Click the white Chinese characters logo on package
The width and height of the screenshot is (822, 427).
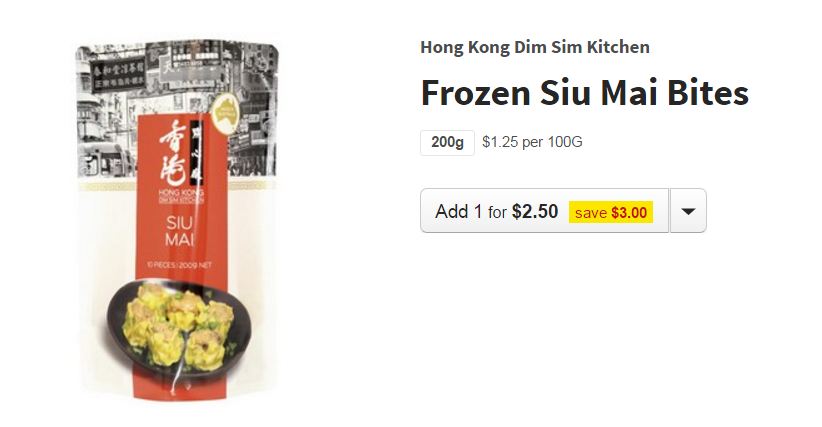181,152
